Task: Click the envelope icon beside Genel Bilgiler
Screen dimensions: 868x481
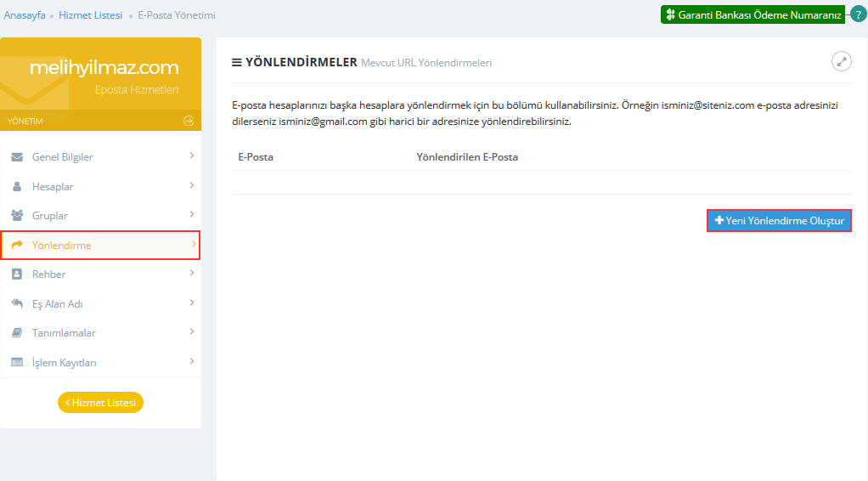Action: click(x=17, y=157)
